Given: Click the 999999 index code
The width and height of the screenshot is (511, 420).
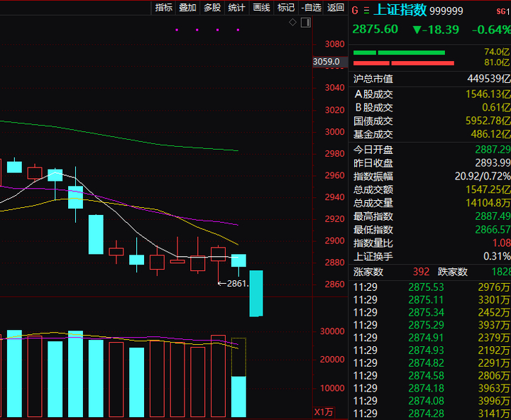Looking at the screenshot, I should tap(446, 11).
